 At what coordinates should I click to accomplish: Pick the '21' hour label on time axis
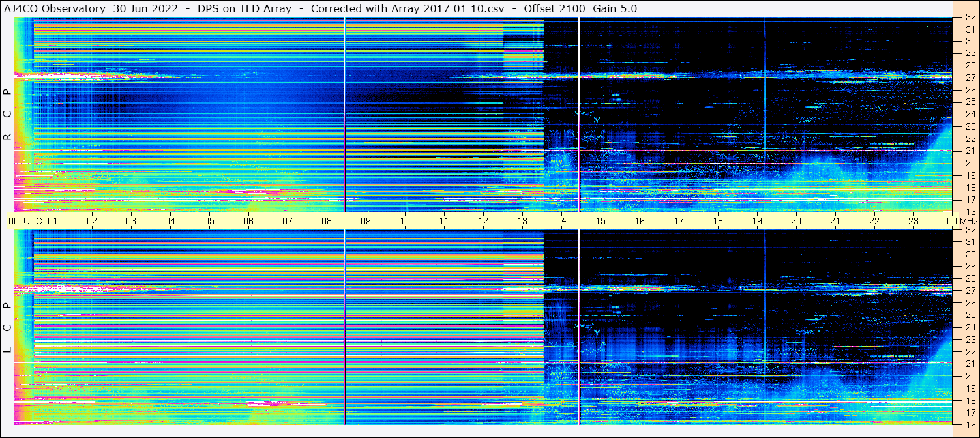[835, 221]
